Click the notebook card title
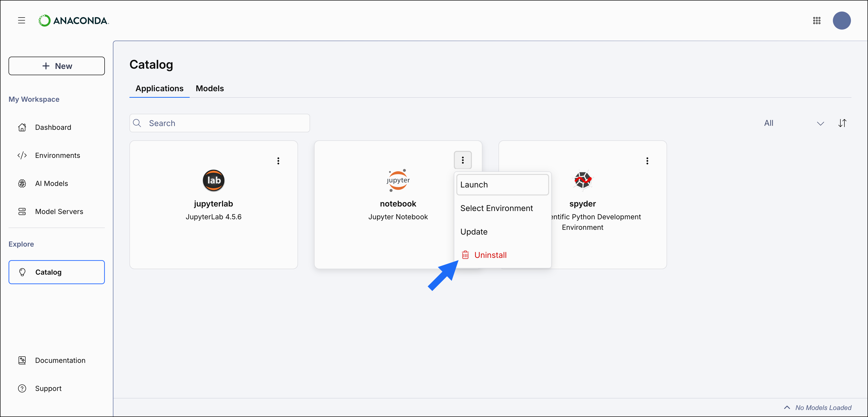 click(398, 204)
